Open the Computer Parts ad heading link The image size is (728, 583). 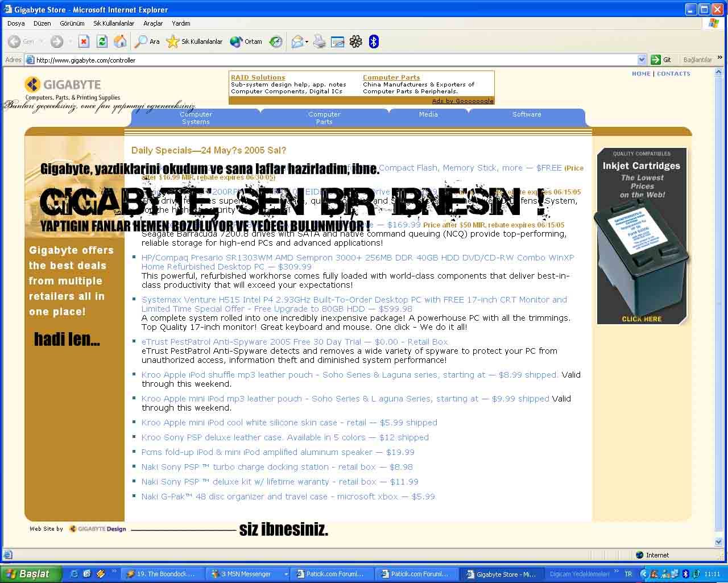click(x=391, y=77)
